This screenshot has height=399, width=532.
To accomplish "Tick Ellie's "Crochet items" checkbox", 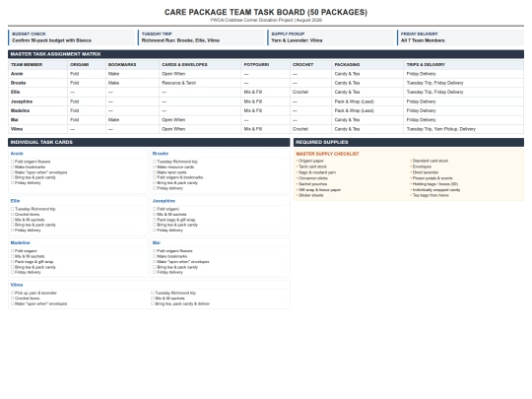I will [x=12, y=215].
